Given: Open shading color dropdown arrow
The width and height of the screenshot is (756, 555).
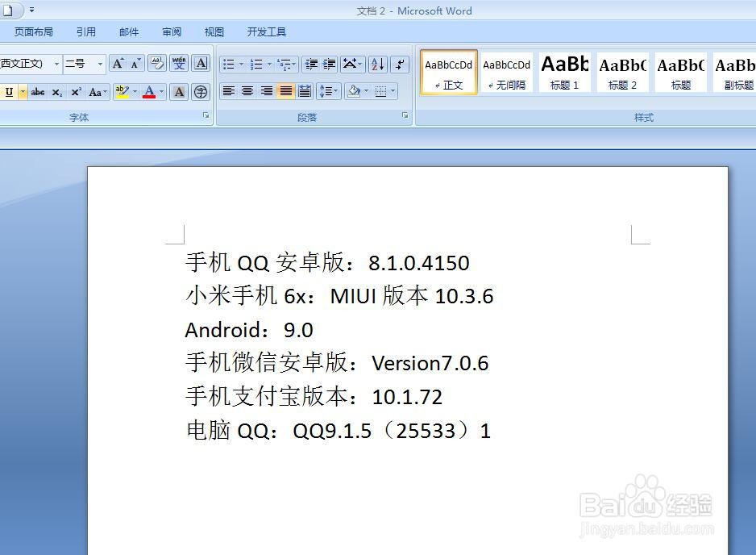Looking at the screenshot, I should 367,91.
